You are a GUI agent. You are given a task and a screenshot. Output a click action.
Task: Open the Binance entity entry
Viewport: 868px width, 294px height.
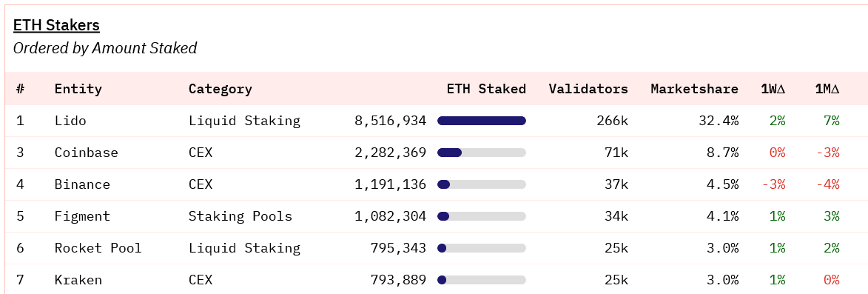[x=82, y=184]
